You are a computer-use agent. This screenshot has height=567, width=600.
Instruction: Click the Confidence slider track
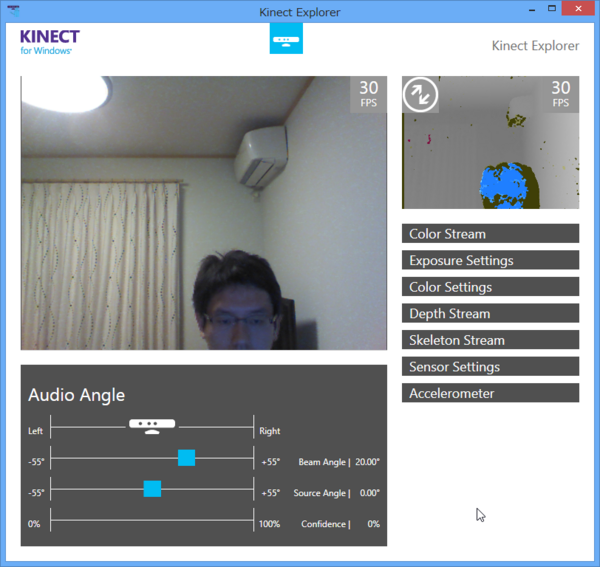tap(152, 520)
